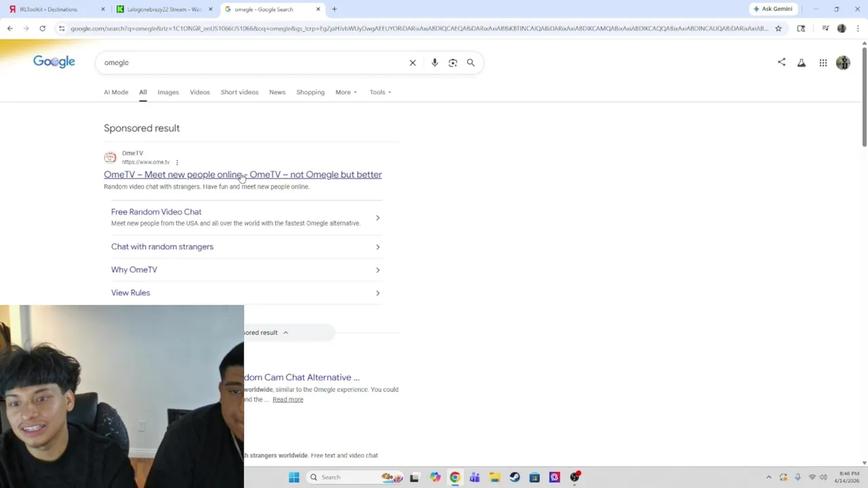This screenshot has height=488, width=868.
Task: Open Task View on taskbar
Action: (414, 477)
